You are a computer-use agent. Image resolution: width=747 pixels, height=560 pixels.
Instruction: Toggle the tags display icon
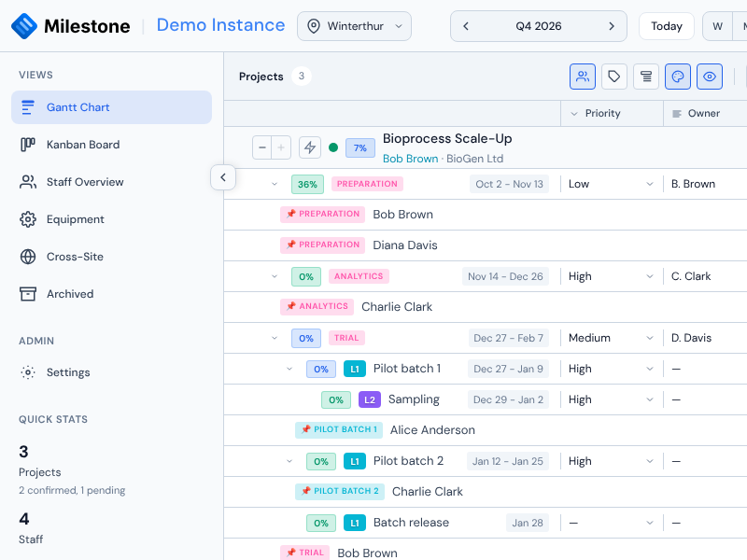click(x=614, y=77)
